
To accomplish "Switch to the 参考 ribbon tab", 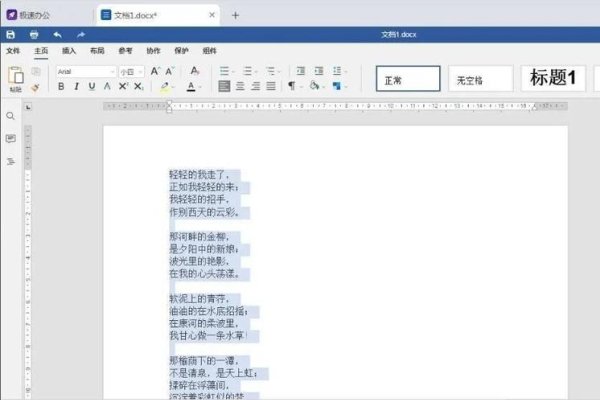I will pyautogui.click(x=125, y=51).
